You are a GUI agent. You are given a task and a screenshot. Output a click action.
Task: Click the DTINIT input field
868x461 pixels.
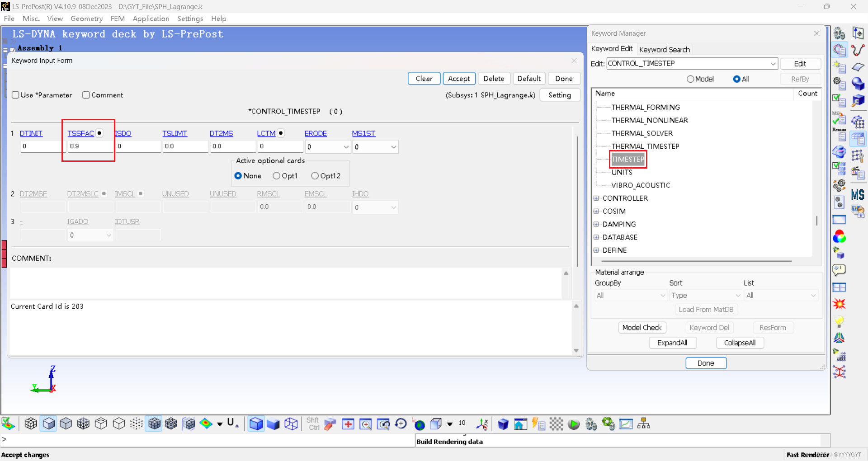[x=42, y=146]
